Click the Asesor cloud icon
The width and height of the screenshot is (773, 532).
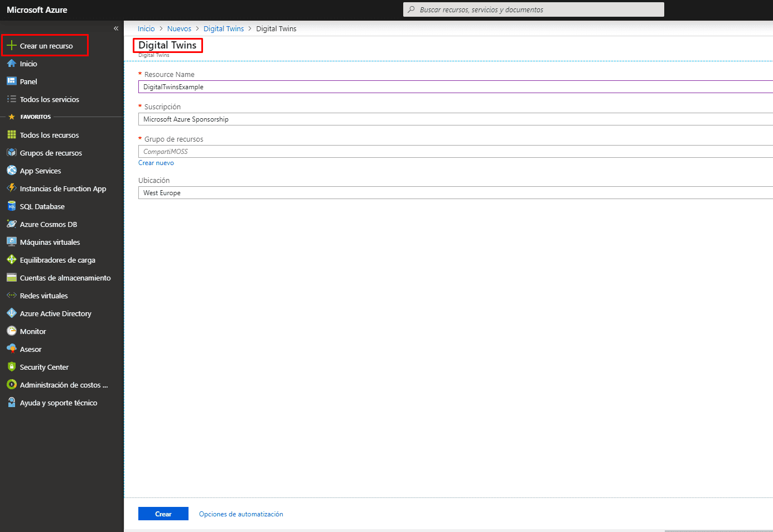point(11,349)
